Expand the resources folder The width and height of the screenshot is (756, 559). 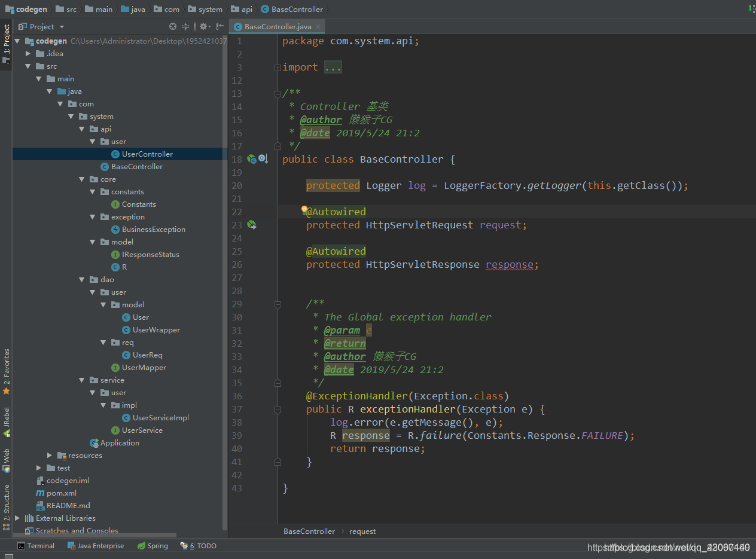tap(49, 456)
